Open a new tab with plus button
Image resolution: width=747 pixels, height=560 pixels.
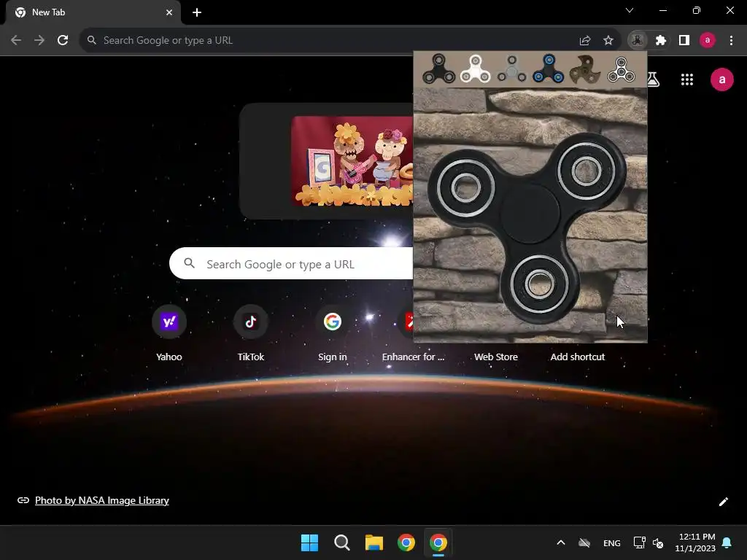click(x=197, y=12)
